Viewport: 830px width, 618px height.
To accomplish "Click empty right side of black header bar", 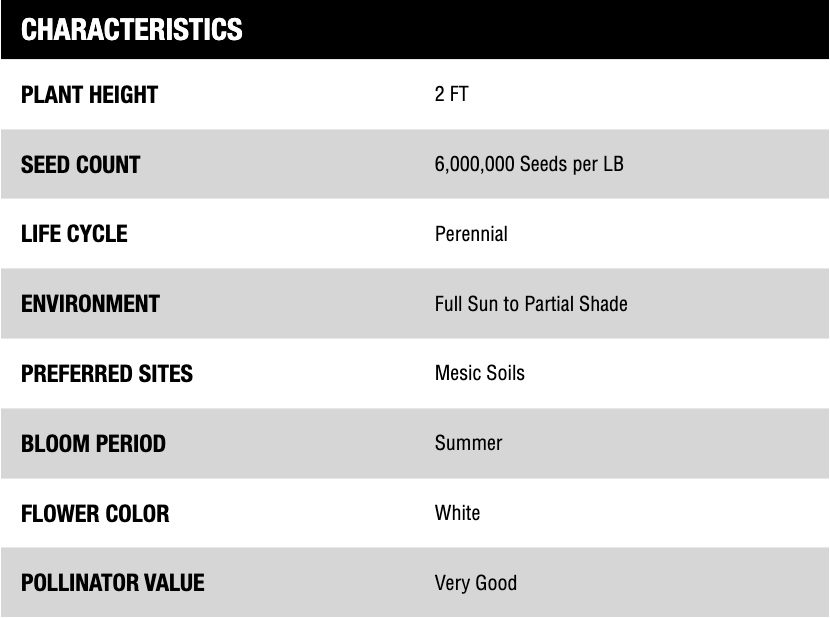I will pos(560,29).
